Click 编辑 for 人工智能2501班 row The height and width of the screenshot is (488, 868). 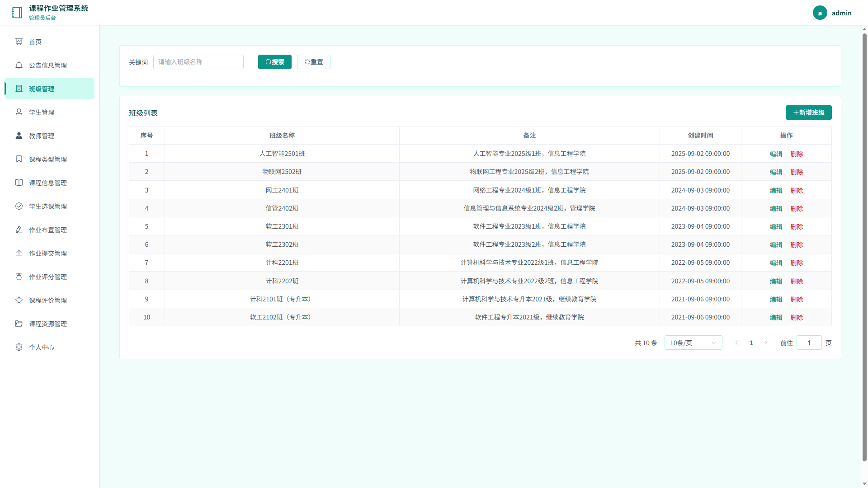[776, 154]
